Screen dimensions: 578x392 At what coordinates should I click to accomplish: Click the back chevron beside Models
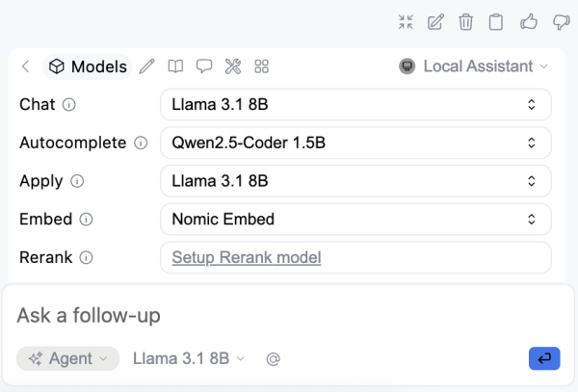tap(25, 66)
